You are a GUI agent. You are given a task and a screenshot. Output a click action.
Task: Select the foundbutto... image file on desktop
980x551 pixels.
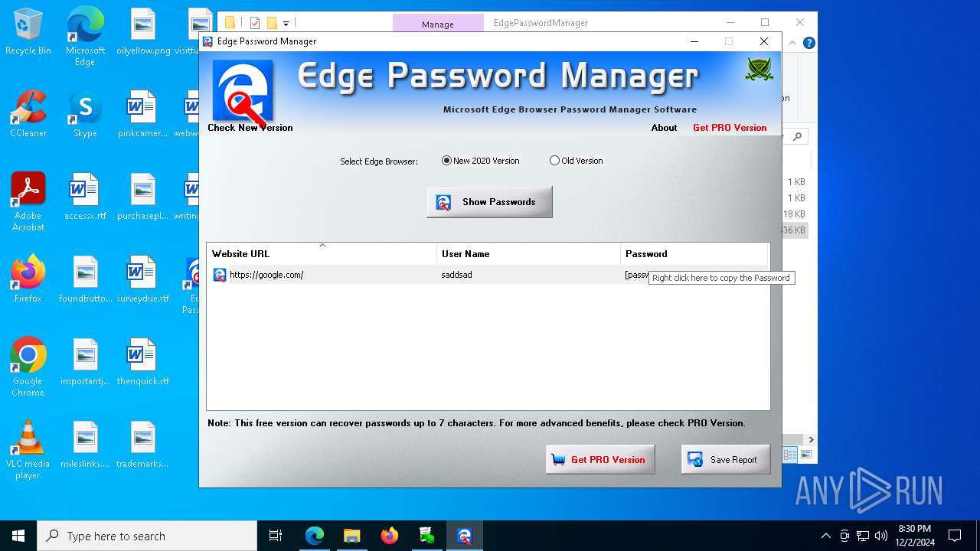(x=85, y=280)
